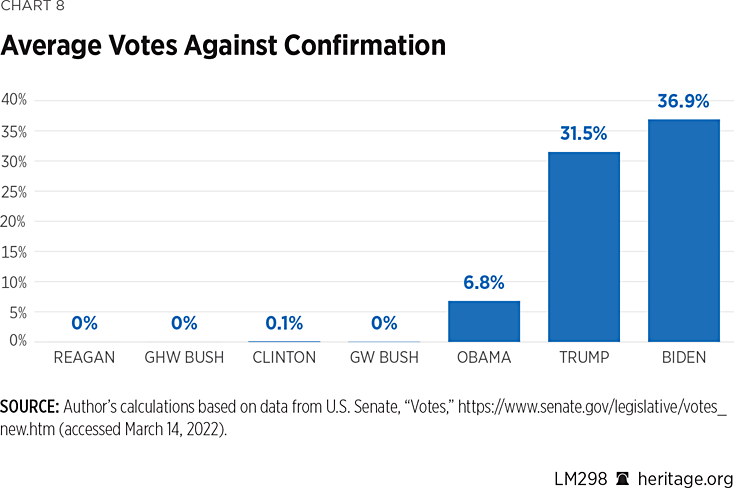Click the CLINTON category label
This screenshot has width=734, height=488.
tap(284, 358)
